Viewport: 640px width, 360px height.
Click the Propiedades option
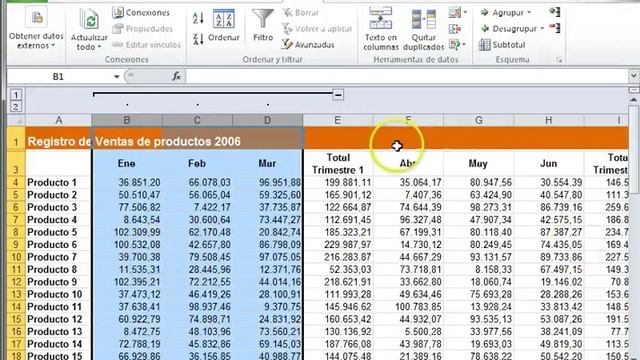[142, 29]
